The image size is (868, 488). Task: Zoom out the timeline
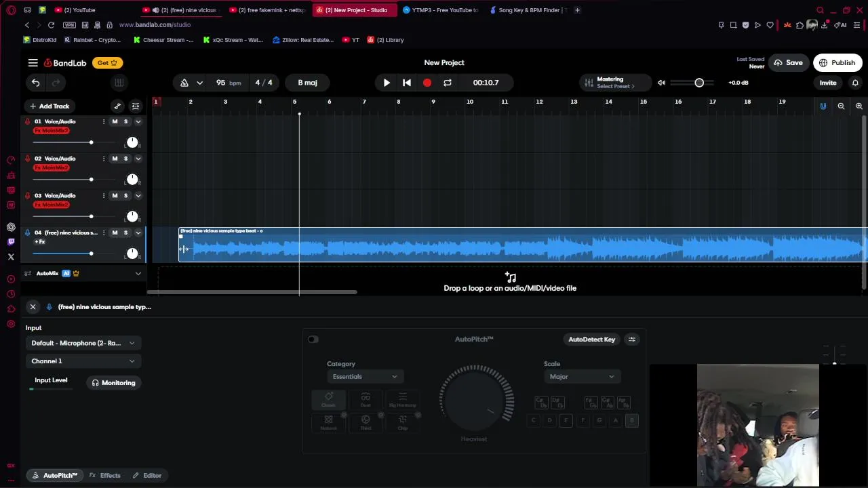(841, 106)
